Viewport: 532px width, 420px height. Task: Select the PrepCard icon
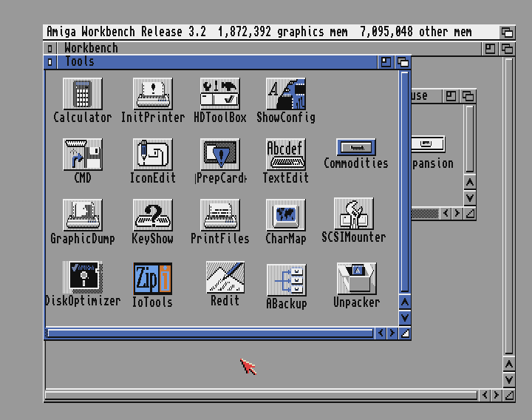220,155
